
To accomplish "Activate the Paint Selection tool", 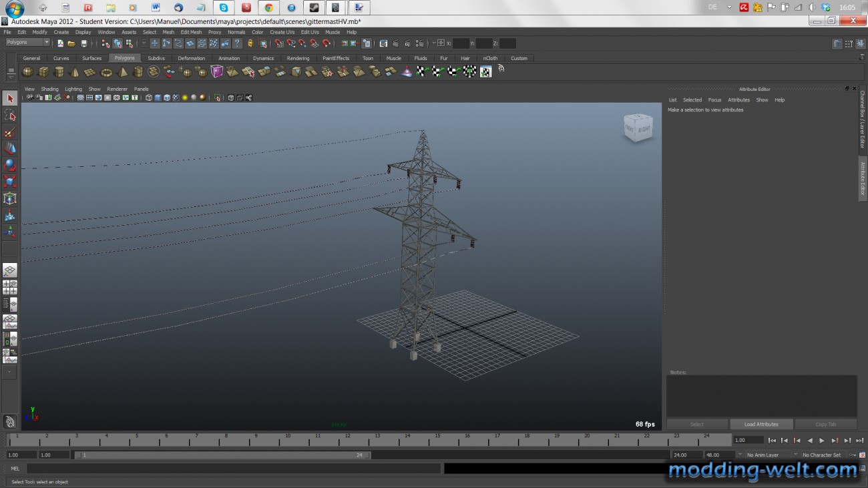I will (10, 132).
